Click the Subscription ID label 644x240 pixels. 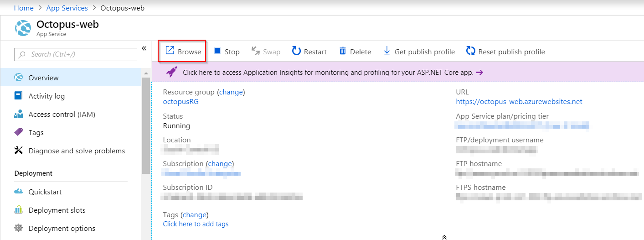pos(188,187)
